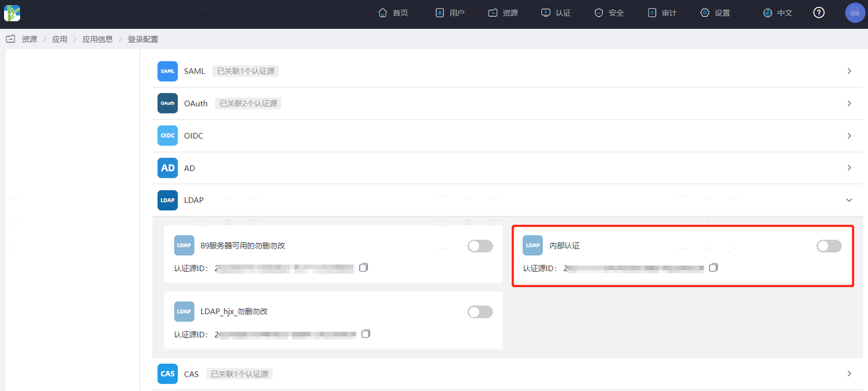Copy the 89服务器 authentication source ID
The height and width of the screenshot is (391, 868).
363,268
